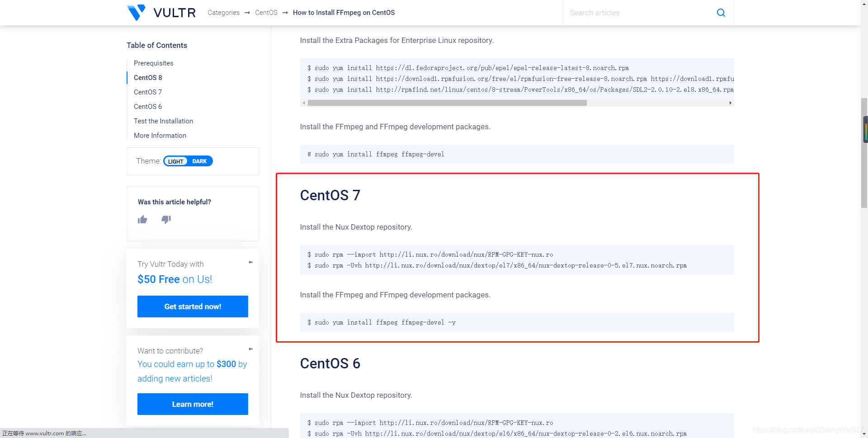Click the search magnifier icon

[x=721, y=13]
